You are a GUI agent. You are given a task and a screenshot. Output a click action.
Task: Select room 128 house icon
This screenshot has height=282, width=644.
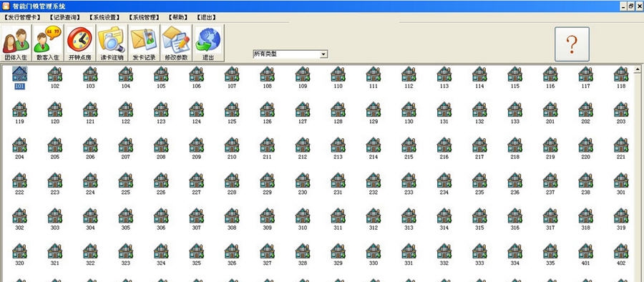point(338,110)
